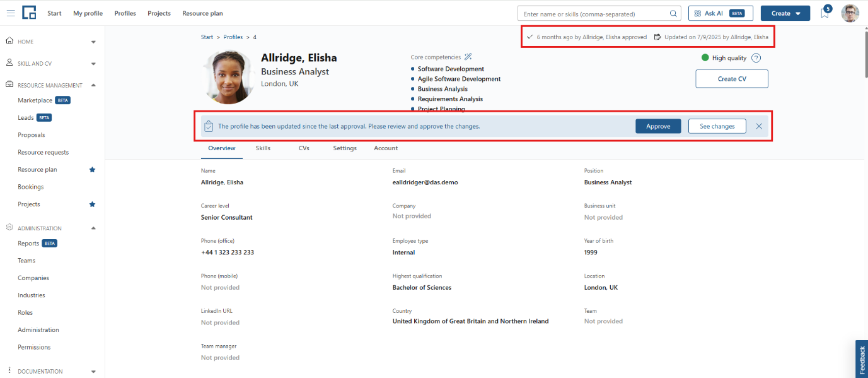Click the Profiles breadcrumb link
This screenshot has width=868, height=378.
coord(233,37)
